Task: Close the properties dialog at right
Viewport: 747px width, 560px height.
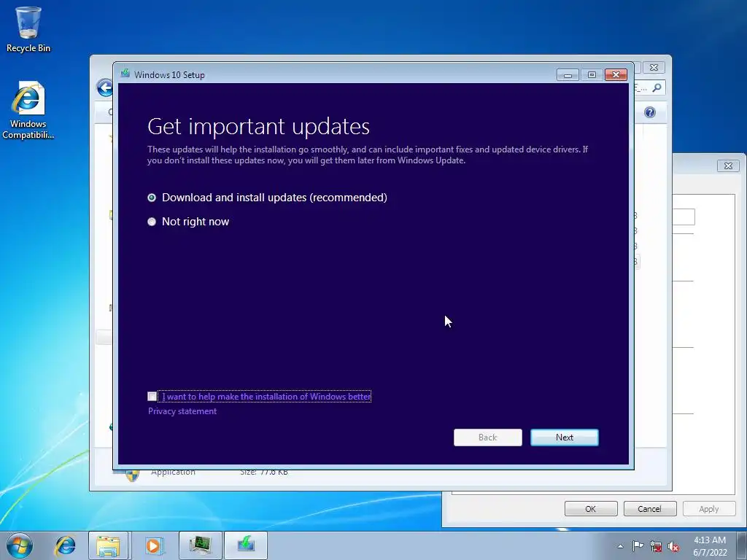Action: point(728,166)
